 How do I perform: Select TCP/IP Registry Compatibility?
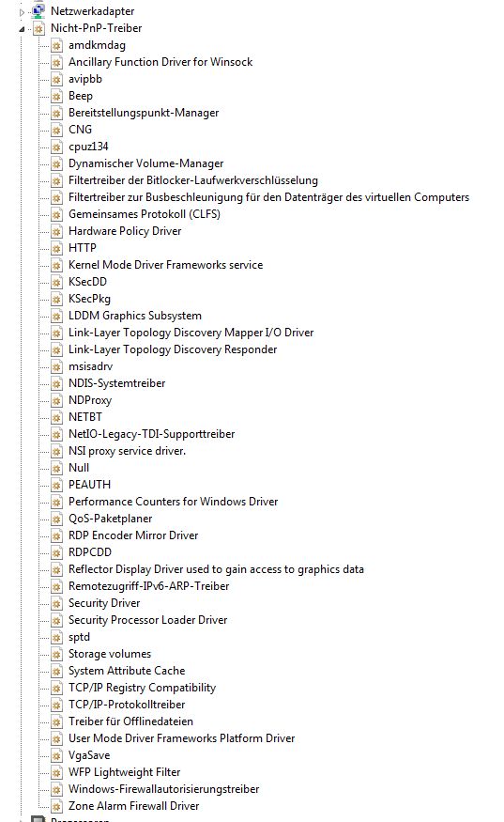click(x=142, y=688)
